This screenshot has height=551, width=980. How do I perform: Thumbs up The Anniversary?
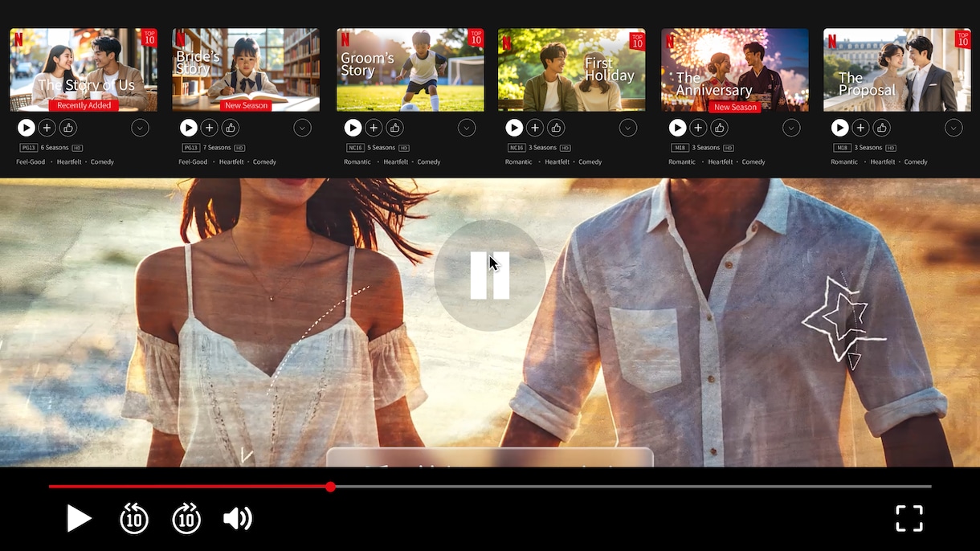click(720, 128)
